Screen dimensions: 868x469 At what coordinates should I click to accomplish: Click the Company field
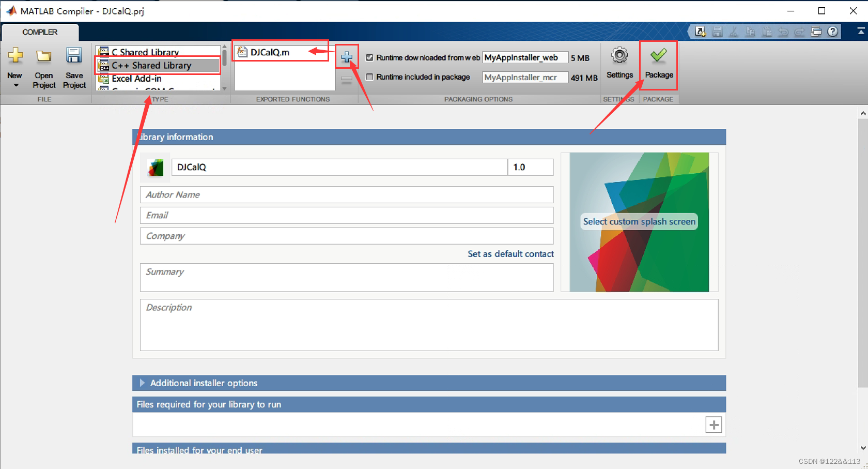[x=347, y=236]
